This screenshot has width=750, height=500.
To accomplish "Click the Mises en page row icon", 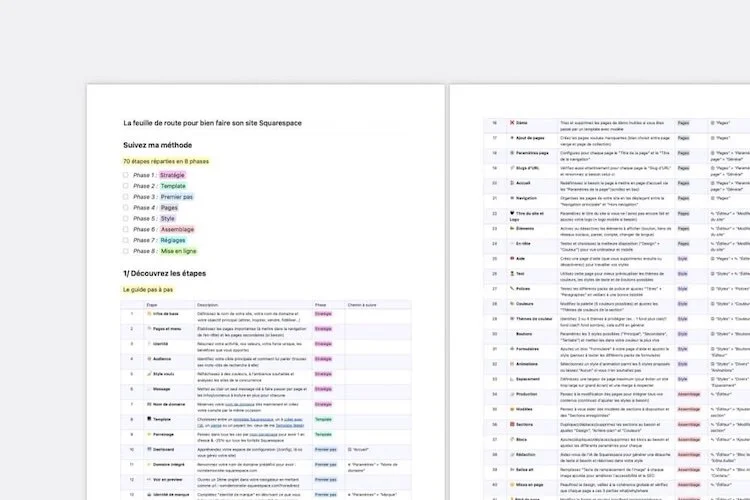I will coord(512,485).
